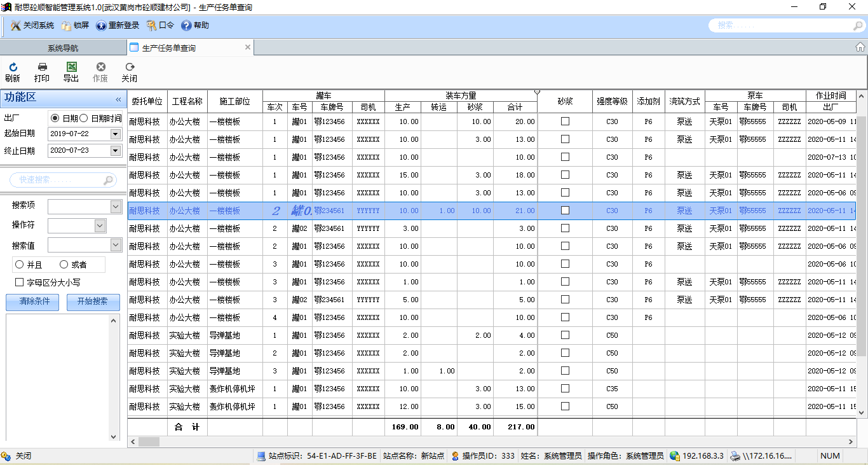This screenshot has height=465, width=868.
Task: Select the 日期时间 radio button
Action: 84,118
